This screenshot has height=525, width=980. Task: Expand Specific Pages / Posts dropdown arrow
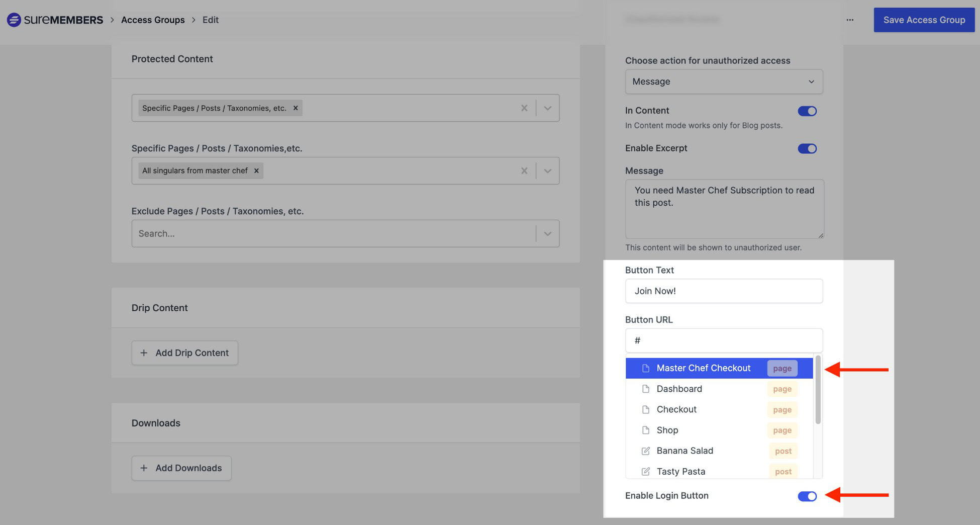548,170
